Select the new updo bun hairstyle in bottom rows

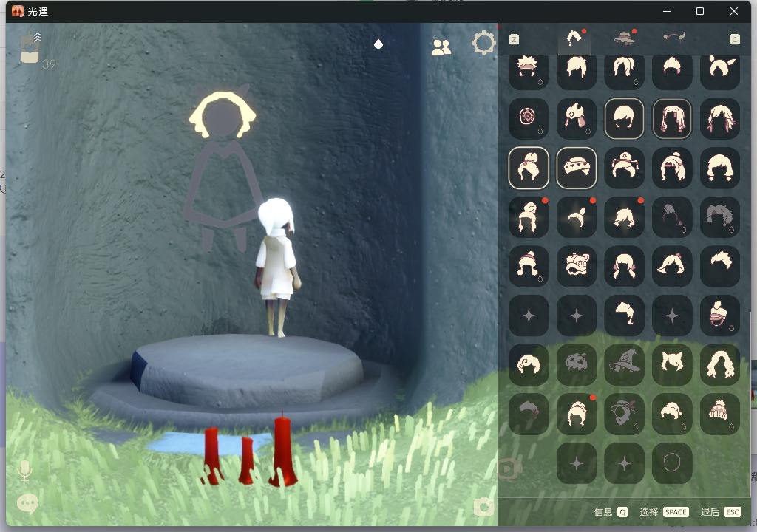pyautogui.click(x=577, y=414)
